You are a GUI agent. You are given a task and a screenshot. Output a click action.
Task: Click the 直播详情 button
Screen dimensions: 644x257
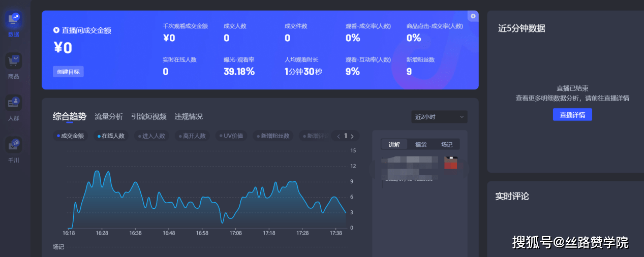572,115
